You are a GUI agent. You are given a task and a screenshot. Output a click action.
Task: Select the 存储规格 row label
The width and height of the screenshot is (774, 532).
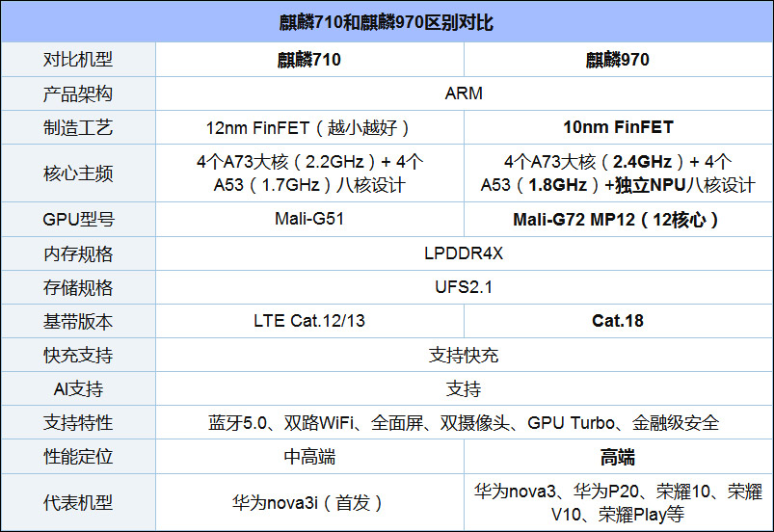click(78, 287)
